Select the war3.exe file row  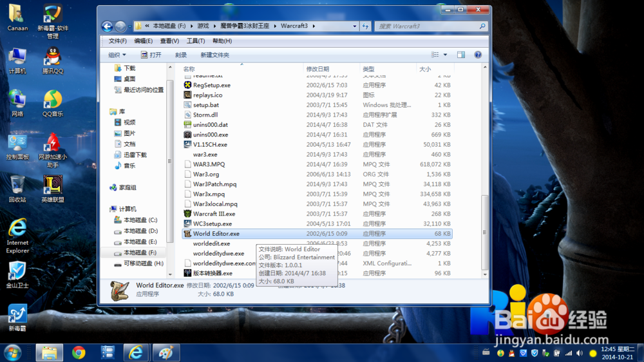317,155
